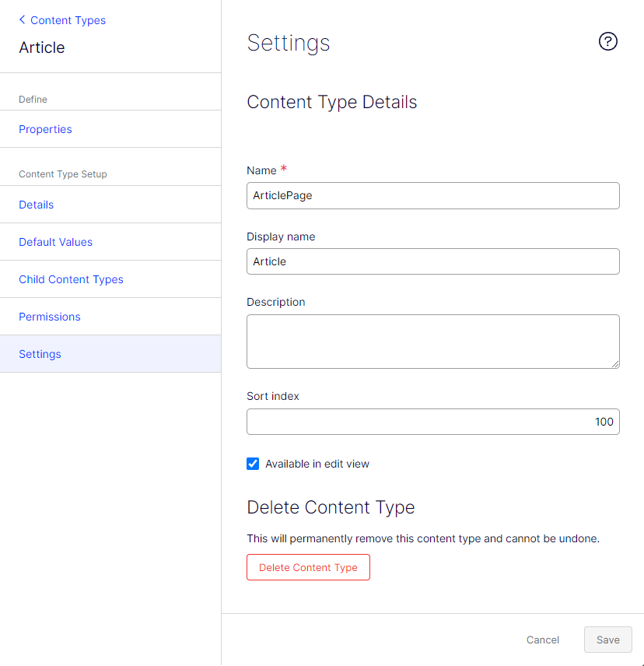Focus the Sort index field showing 100
The width and height of the screenshot is (644, 666).
(x=433, y=422)
